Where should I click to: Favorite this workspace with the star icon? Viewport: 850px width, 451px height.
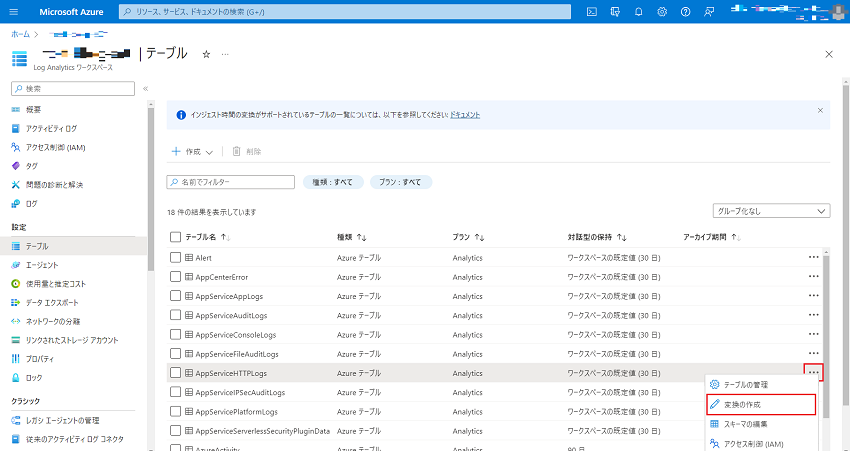[x=206, y=54]
